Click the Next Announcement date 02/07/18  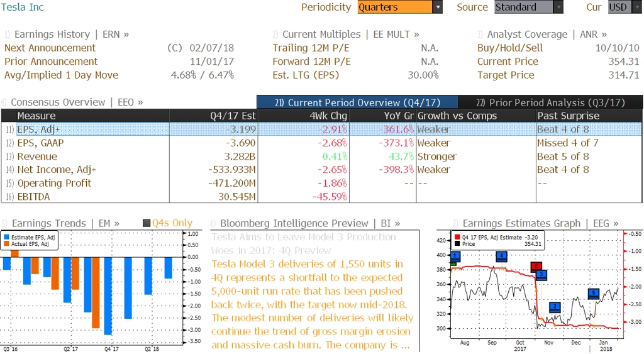coord(211,48)
